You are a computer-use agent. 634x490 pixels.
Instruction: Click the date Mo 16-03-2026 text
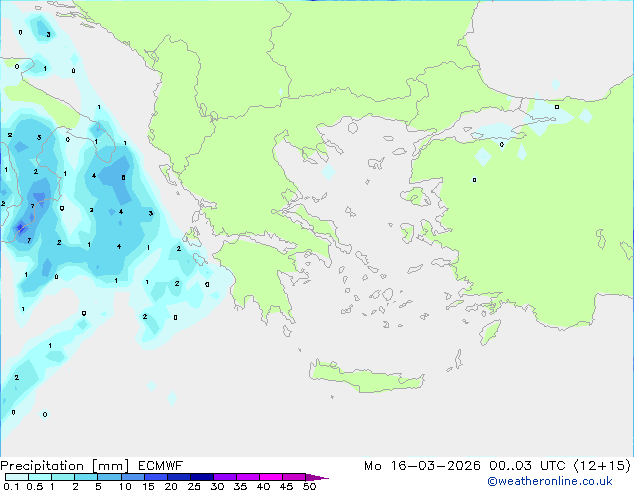pyautogui.click(x=422, y=466)
